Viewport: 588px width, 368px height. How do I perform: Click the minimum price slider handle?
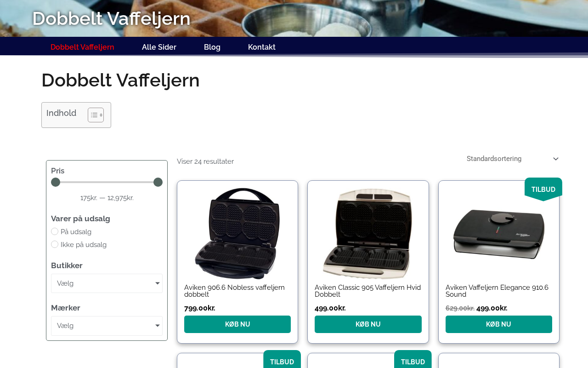(56, 182)
